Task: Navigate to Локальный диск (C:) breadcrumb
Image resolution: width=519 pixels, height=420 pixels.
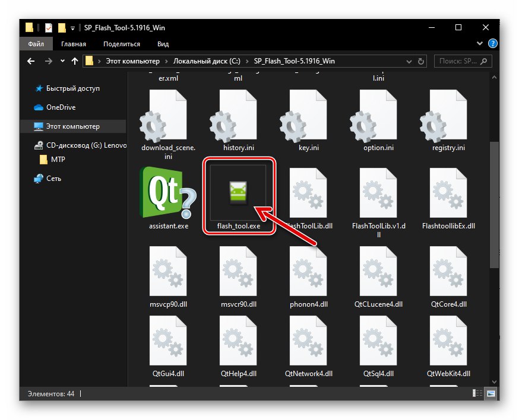Action: pos(207,61)
